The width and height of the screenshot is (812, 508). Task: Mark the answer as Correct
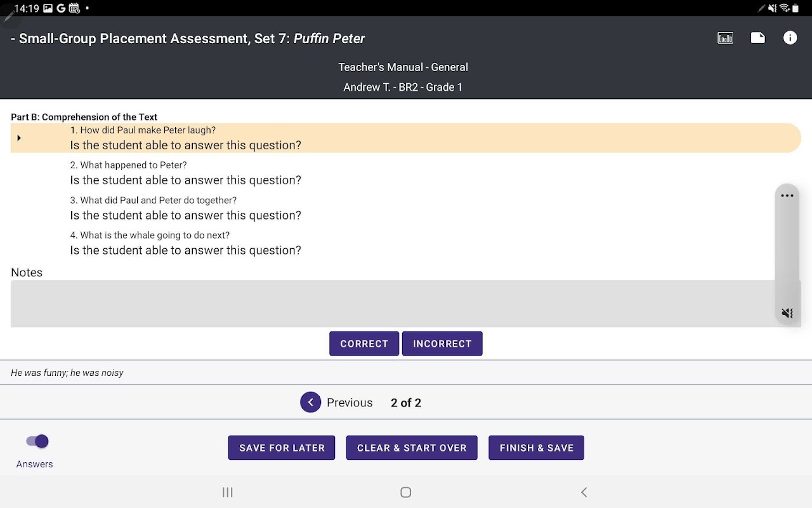click(364, 344)
